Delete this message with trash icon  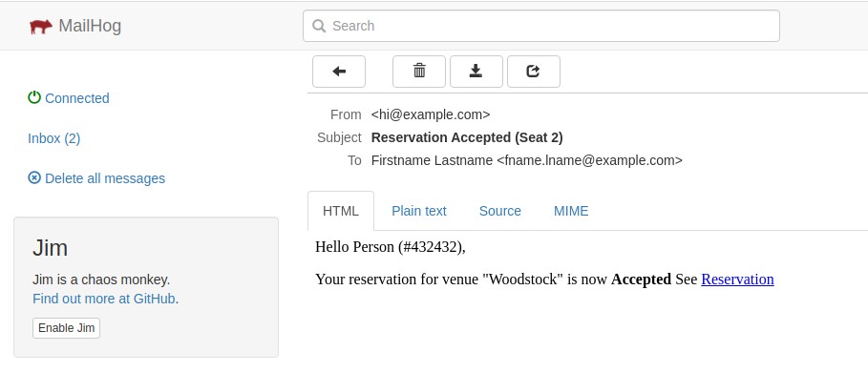coord(419,72)
